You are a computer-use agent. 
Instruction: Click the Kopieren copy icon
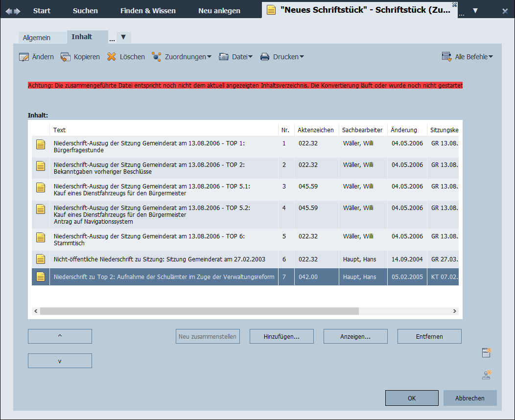click(x=66, y=57)
